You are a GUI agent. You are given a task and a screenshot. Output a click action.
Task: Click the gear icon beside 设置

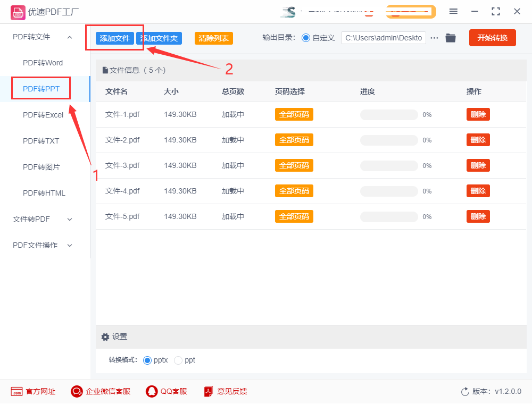(x=105, y=337)
